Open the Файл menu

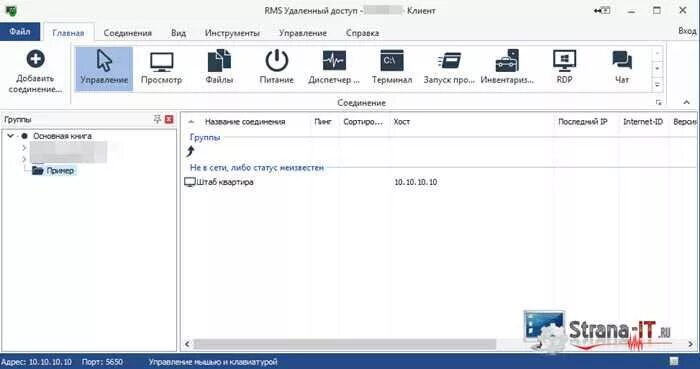click(x=20, y=32)
